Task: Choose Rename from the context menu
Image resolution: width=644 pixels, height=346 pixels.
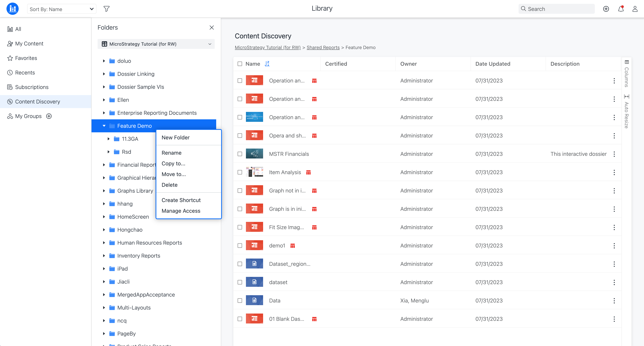Action: pos(172,153)
